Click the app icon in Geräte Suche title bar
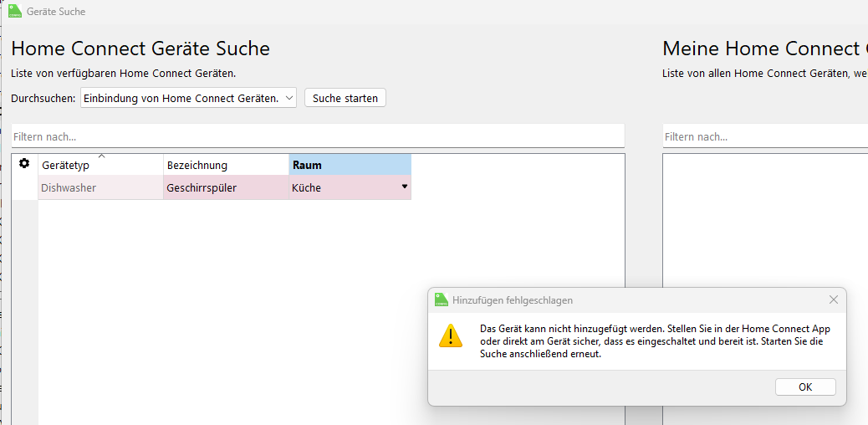 pos(15,12)
